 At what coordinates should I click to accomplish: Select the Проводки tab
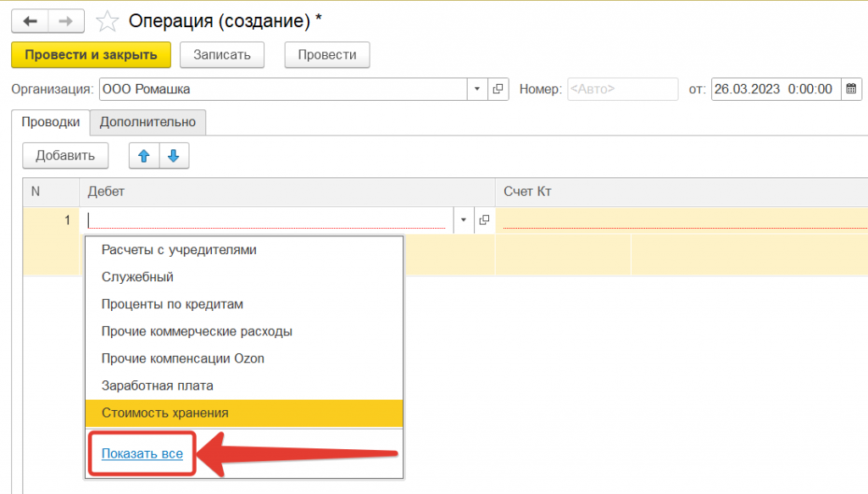coord(51,122)
